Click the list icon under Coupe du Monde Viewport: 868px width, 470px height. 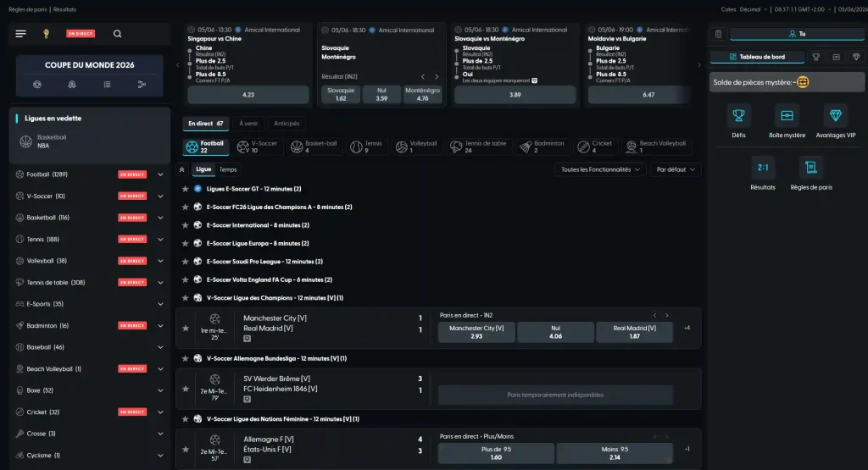[x=107, y=85]
